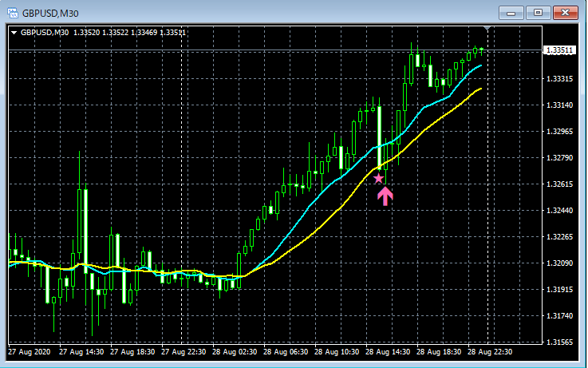This screenshot has width=588, height=368.
Task: Click time axis label 28 Aug 10:30
Action: pos(337,352)
